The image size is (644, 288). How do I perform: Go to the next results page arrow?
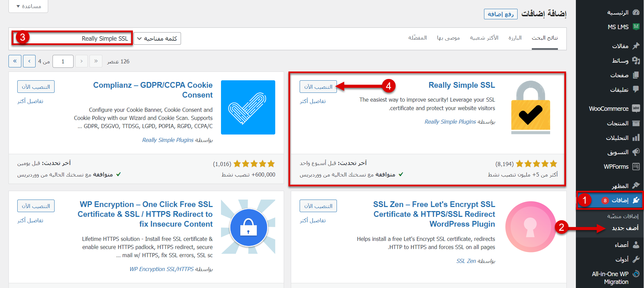pos(29,61)
